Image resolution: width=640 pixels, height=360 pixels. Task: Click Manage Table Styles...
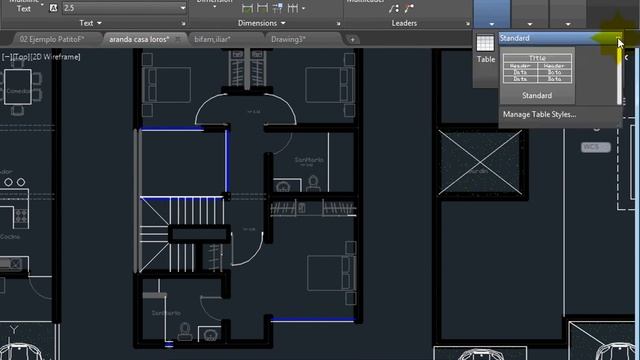point(539,115)
